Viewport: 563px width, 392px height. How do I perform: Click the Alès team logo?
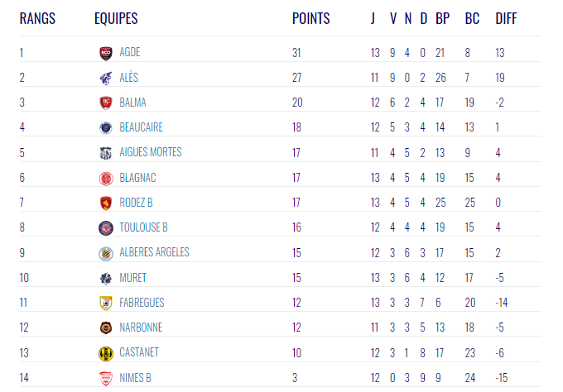pyautogui.click(x=106, y=78)
